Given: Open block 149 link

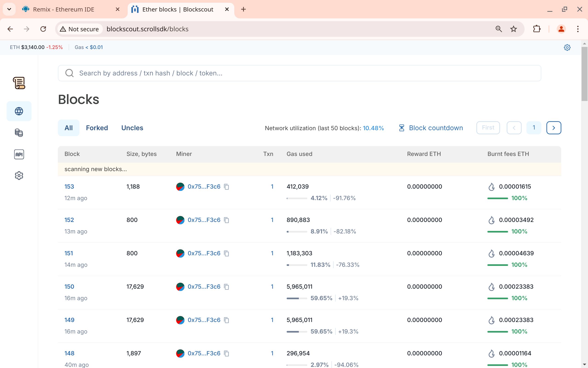Looking at the screenshot, I should click(70, 320).
